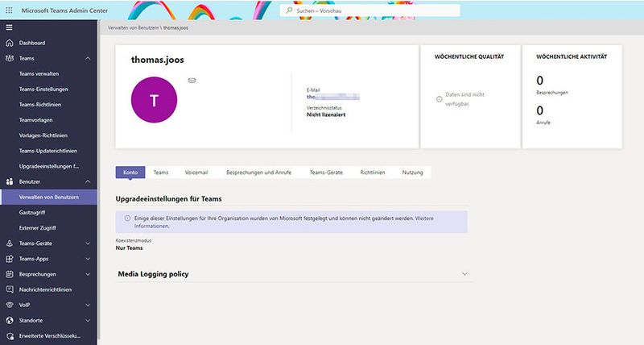Click the Nicht lizenziert status text
Image resolution: width=644 pixels, height=345 pixels.
[326, 114]
